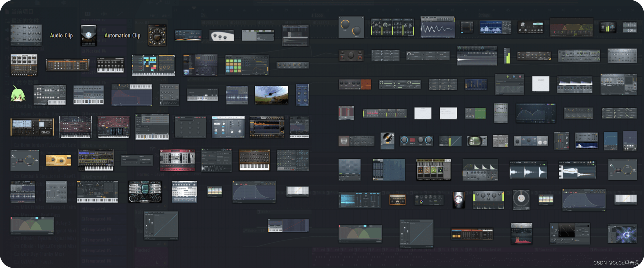Open the vinyl turntable scratcher plugin
This screenshot has height=268, width=644.
[387, 140]
